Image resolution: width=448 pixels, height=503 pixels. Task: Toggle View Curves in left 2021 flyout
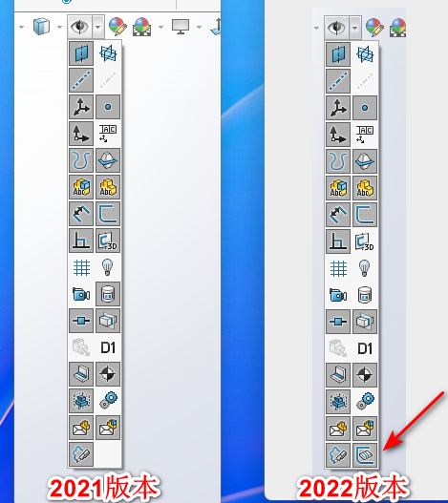click(x=81, y=160)
